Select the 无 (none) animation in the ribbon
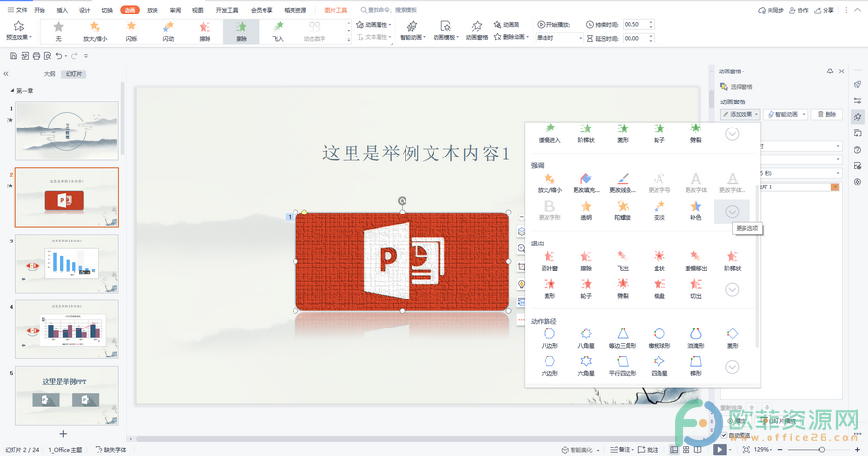This screenshot has height=456, width=868. (x=58, y=32)
